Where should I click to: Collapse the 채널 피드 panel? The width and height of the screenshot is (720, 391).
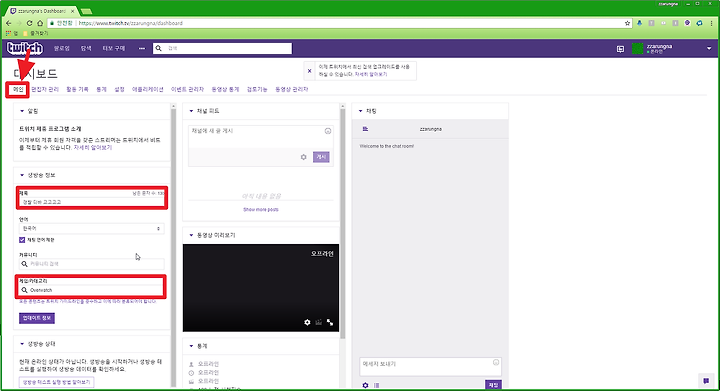point(191,111)
